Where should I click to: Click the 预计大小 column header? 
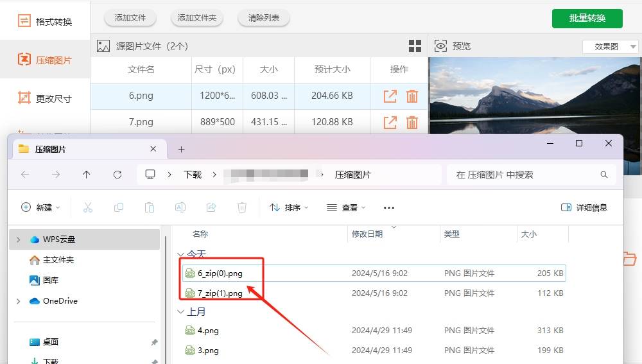click(332, 69)
